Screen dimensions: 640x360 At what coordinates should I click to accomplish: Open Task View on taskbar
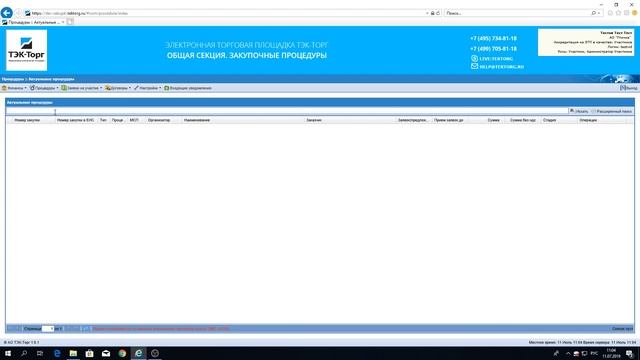[x=40, y=353]
